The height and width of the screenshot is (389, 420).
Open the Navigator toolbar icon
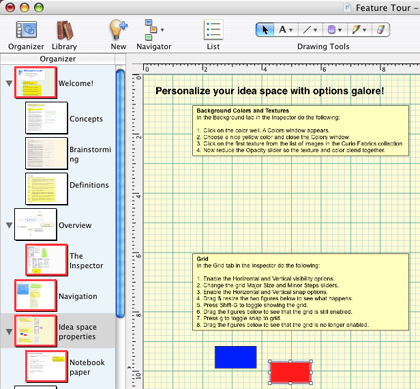(150, 30)
